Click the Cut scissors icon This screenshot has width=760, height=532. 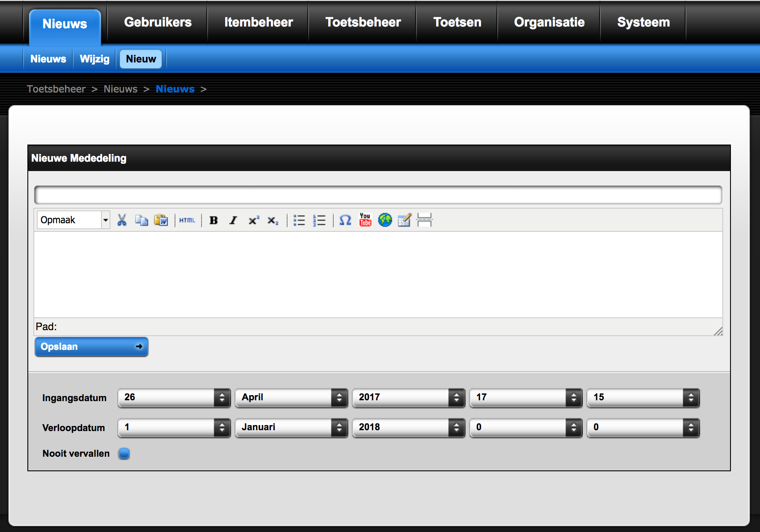tap(122, 220)
